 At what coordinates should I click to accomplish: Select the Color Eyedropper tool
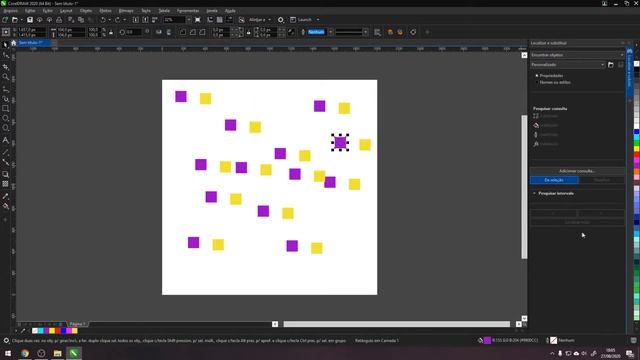click(x=5, y=196)
